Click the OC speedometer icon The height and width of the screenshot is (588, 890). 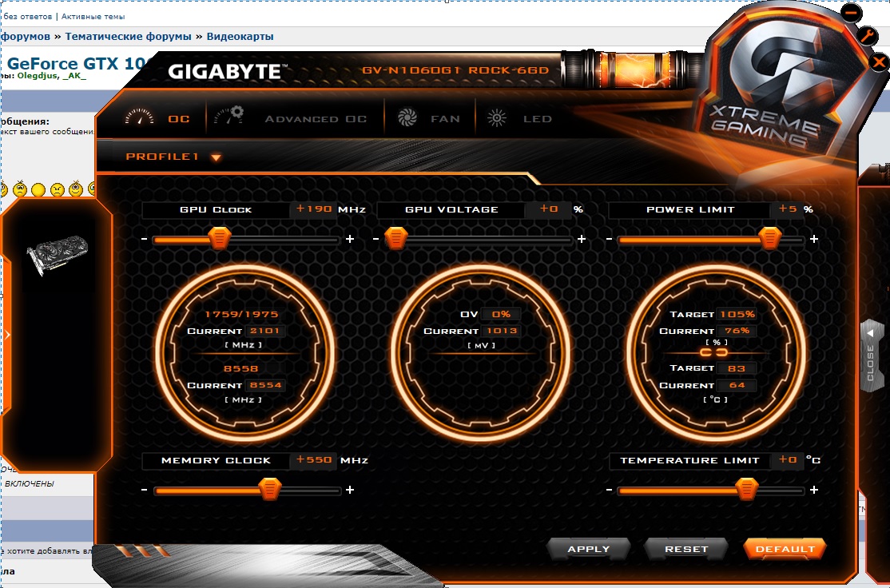(139, 117)
